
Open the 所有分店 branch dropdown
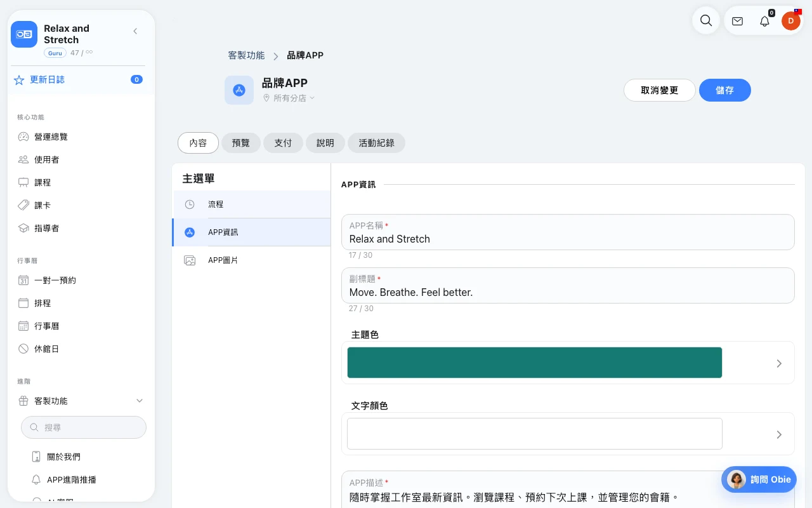[289, 98]
